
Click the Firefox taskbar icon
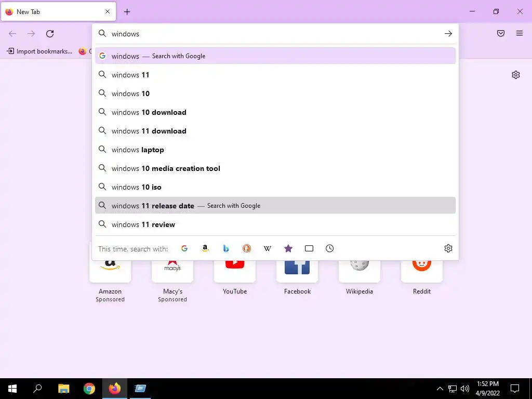pos(115,389)
